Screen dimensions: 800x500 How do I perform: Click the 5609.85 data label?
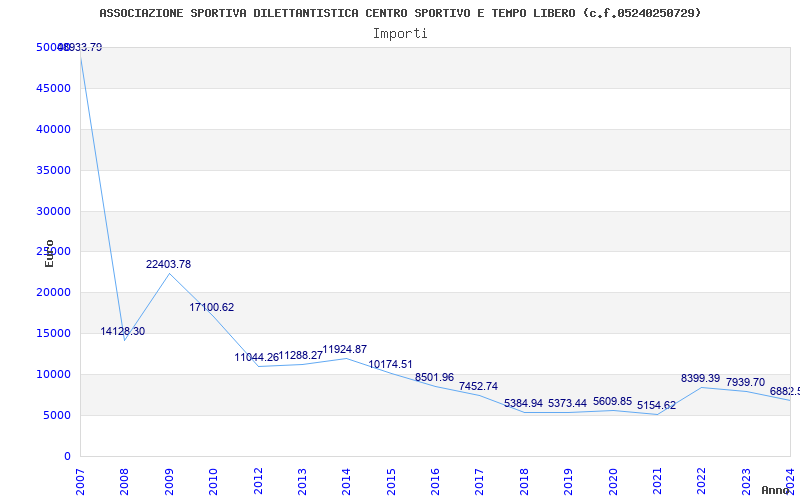(612, 402)
